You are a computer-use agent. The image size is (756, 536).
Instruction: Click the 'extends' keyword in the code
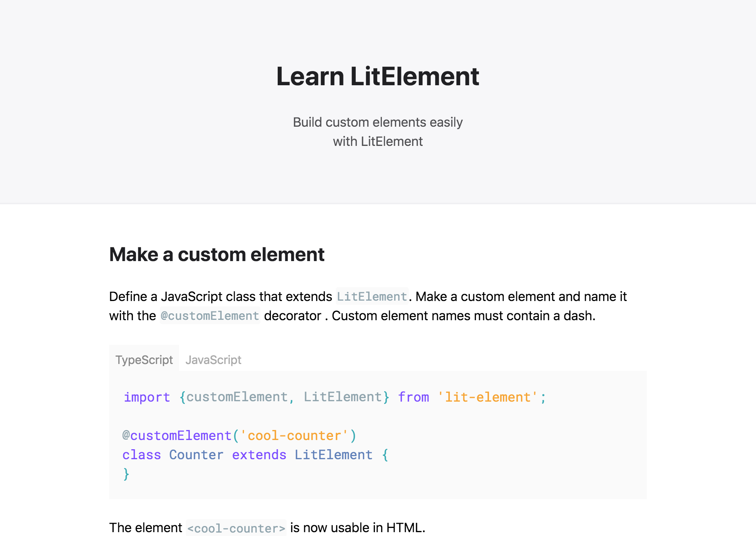pos(259,455)
